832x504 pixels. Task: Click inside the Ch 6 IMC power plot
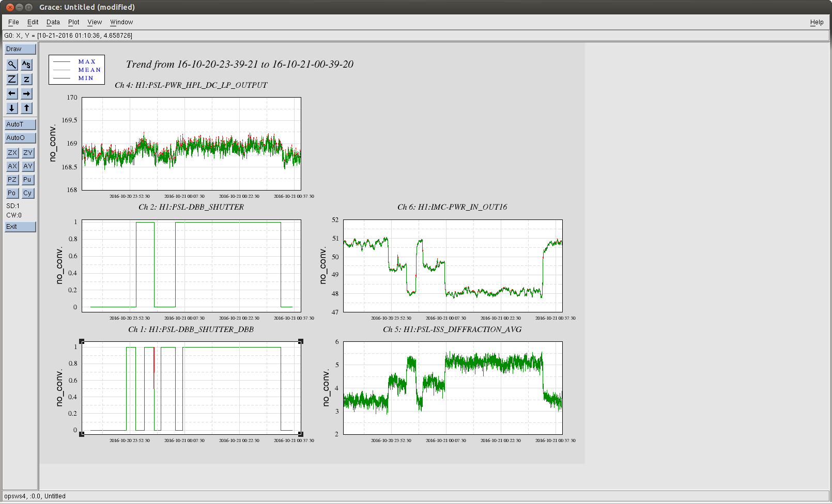453,266
